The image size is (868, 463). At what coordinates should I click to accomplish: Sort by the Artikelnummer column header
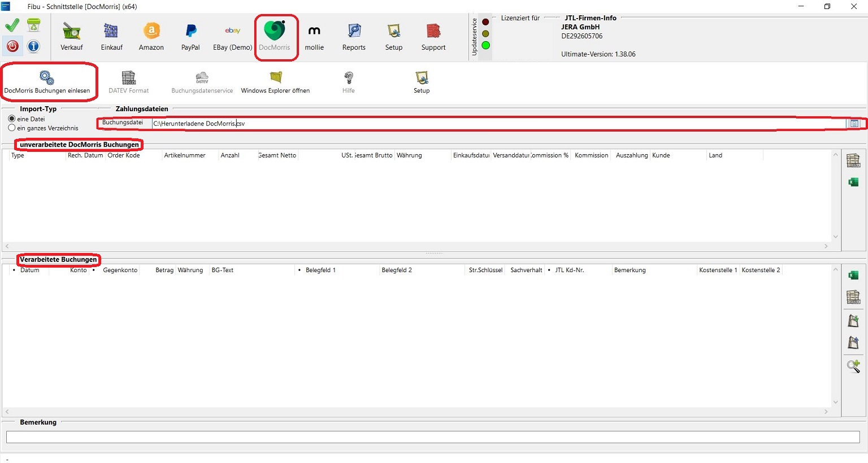coord(185,155)
